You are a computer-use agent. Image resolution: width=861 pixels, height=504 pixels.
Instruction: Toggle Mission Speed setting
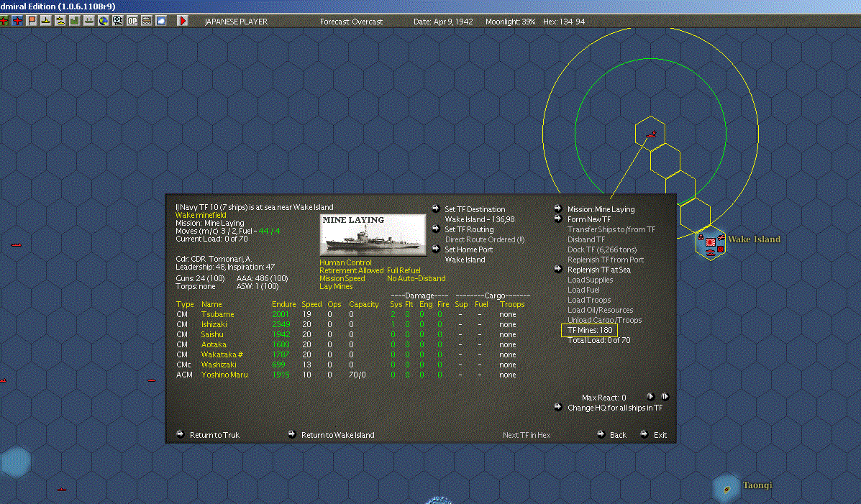[342, 278]
